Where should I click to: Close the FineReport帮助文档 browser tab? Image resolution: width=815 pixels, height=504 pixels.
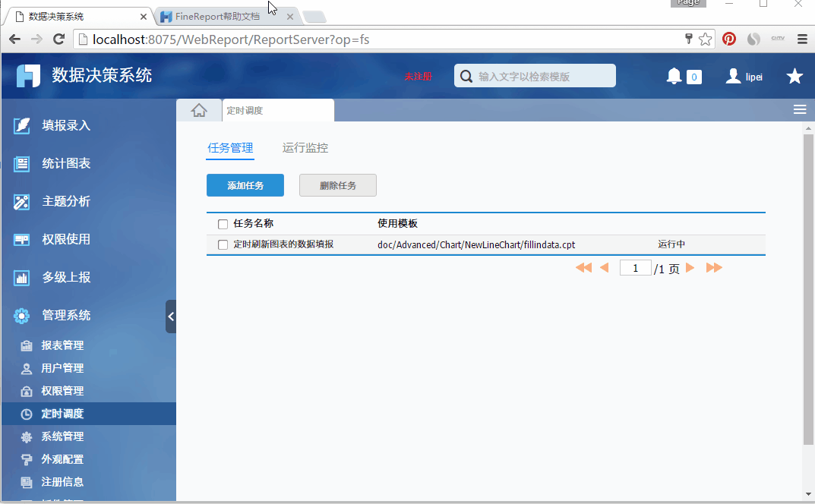click(x=290, y=17)
